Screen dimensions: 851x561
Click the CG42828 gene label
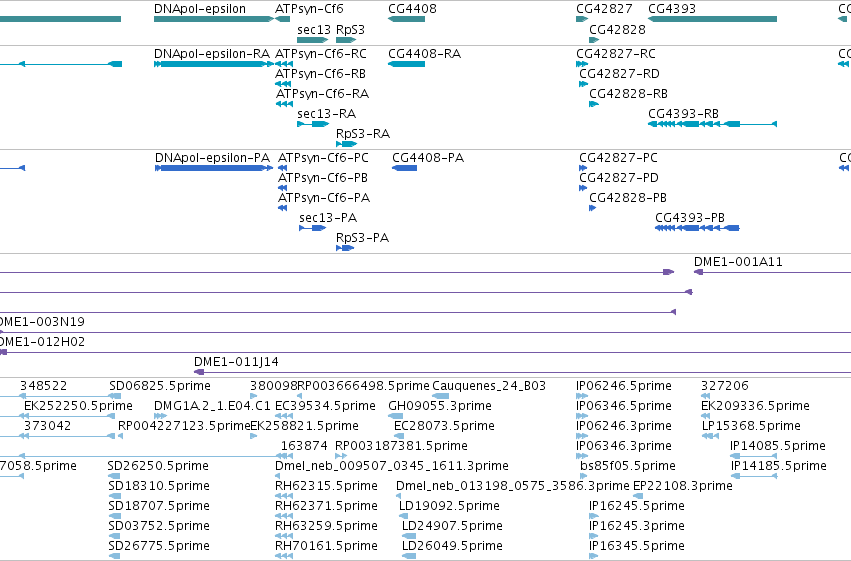(x=618, y=30)
